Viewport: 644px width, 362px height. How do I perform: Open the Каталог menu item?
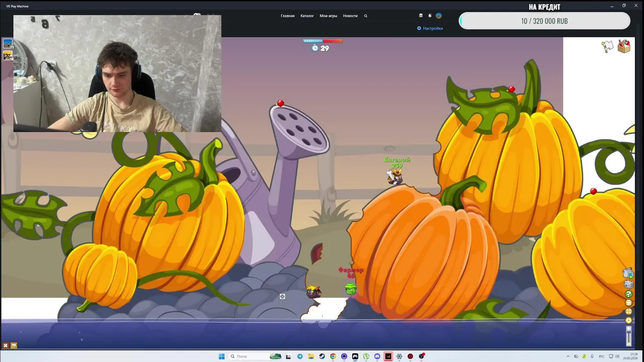click(307, 16)
